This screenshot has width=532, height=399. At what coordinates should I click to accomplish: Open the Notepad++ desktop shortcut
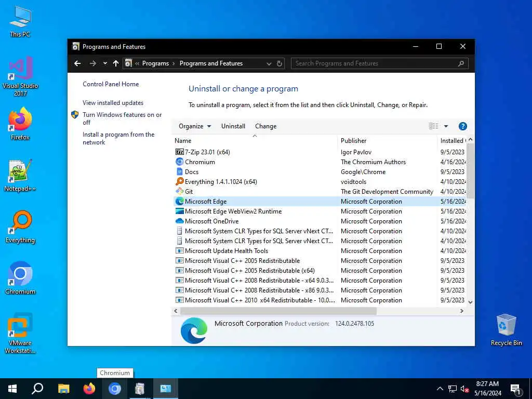pyautogui.click(x=20, y=176)
